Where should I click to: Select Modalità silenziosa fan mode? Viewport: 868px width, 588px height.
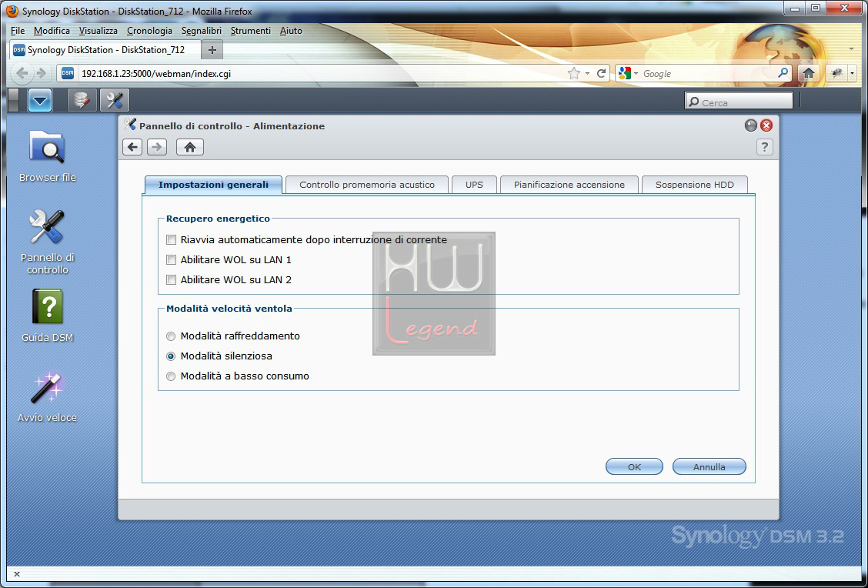click(x=171, y=356)
